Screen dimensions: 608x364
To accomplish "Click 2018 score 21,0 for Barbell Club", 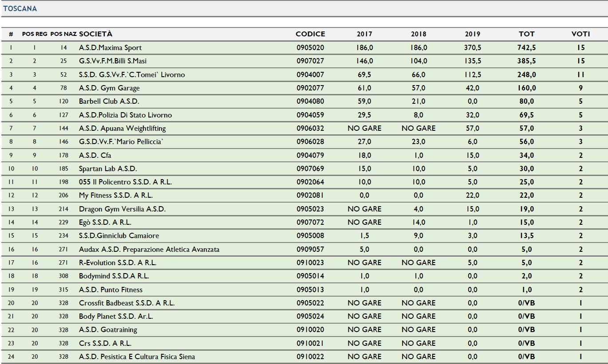I will pos(418,101).
